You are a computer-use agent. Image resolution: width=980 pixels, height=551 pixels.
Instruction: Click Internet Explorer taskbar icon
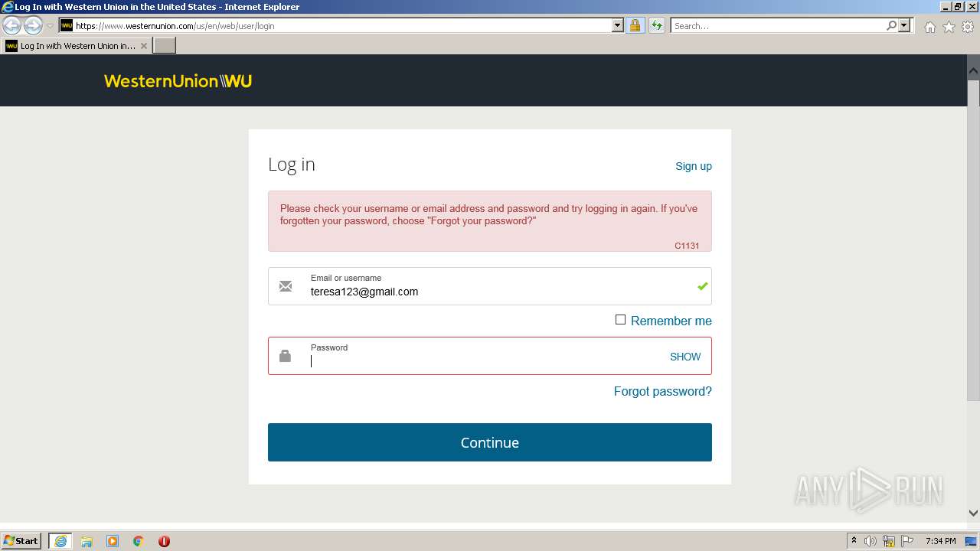60,541
